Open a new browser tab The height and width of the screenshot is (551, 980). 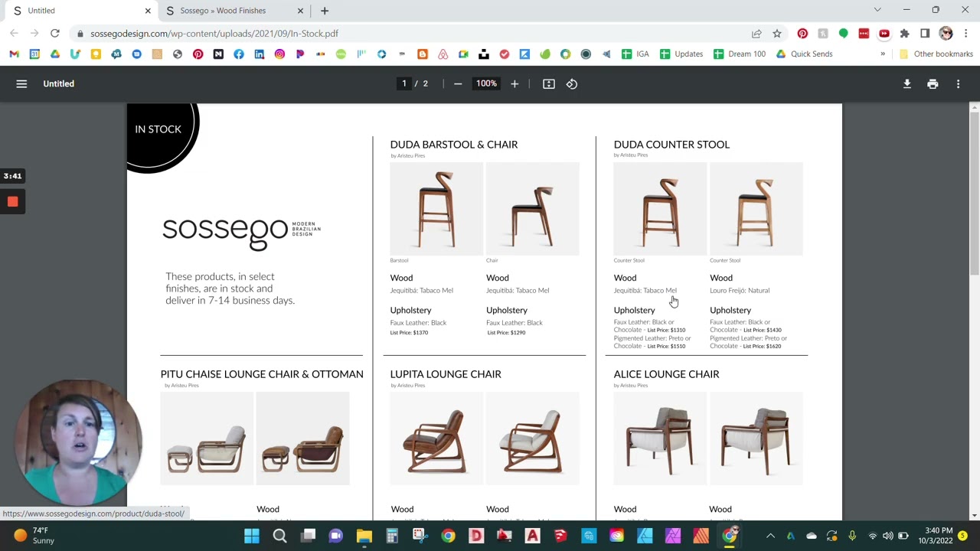click(x=325, y=11)
